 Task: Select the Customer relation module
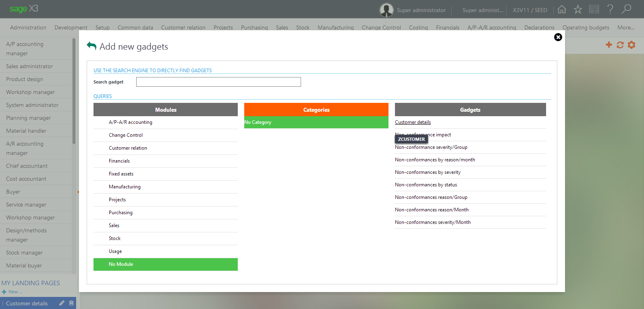tap(166, 148)
